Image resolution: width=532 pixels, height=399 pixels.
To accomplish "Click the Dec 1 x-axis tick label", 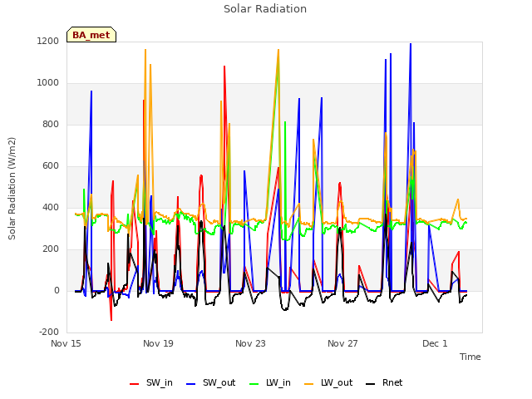I will 435,343.
